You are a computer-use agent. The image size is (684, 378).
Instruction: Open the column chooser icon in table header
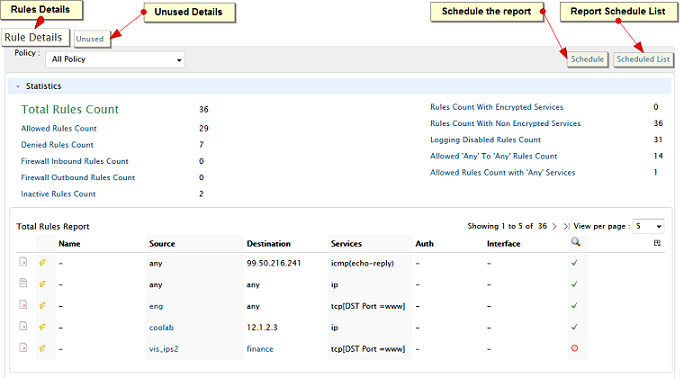pyautogui.click(x=657, y=243)
